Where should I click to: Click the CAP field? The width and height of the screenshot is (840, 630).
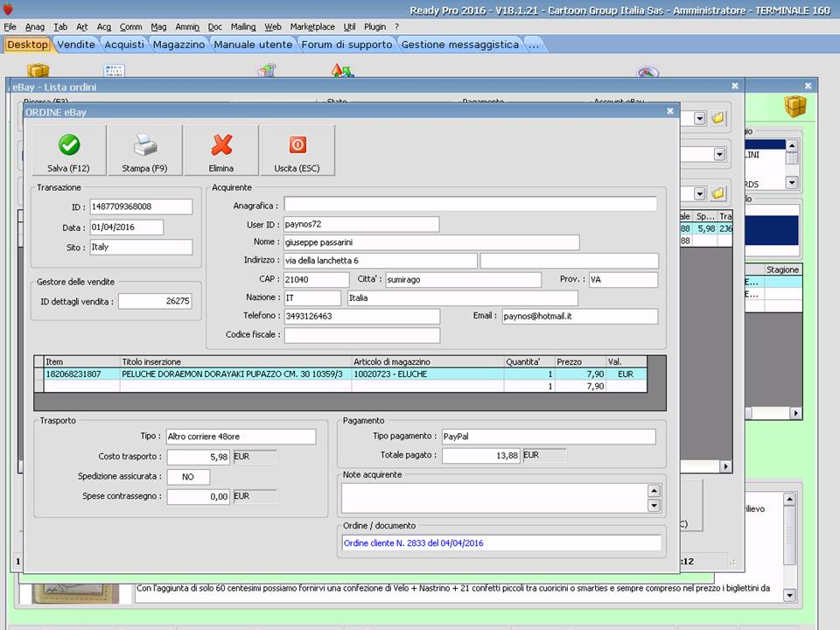click(x=317, y=280)
